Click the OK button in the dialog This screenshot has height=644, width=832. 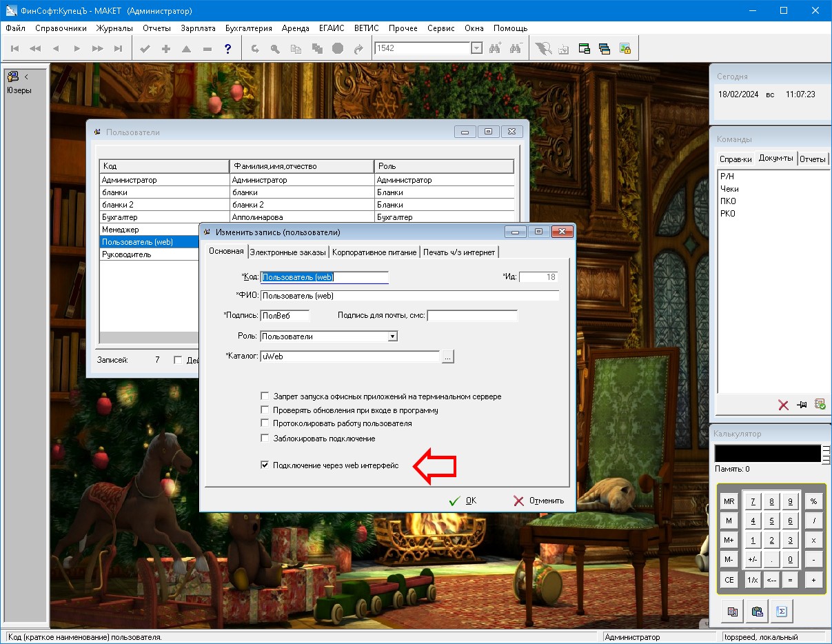(463, 501)
